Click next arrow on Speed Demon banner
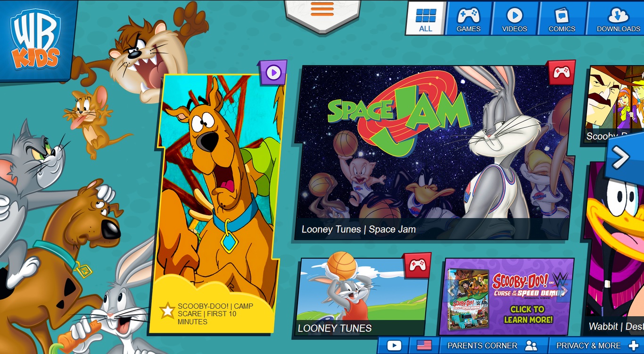The image size is (644, 354). [564, 291]
